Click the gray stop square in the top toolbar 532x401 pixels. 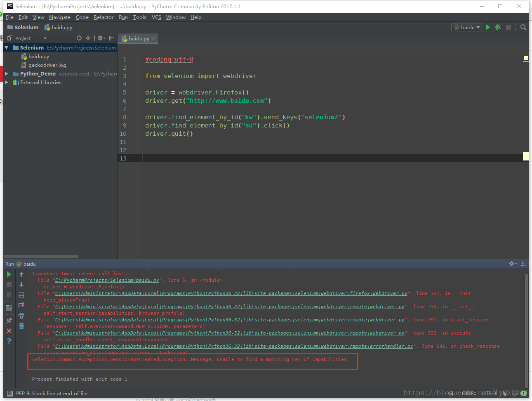pos(508,27)
